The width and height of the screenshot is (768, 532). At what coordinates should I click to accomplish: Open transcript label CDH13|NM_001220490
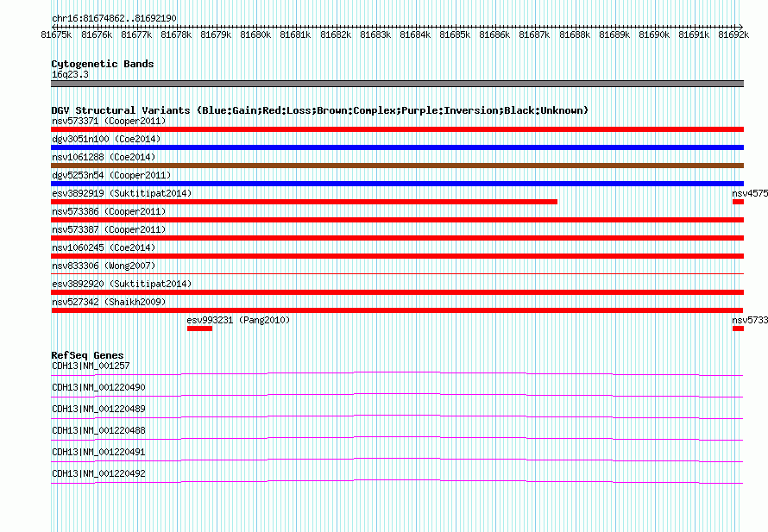pos(98,387)
